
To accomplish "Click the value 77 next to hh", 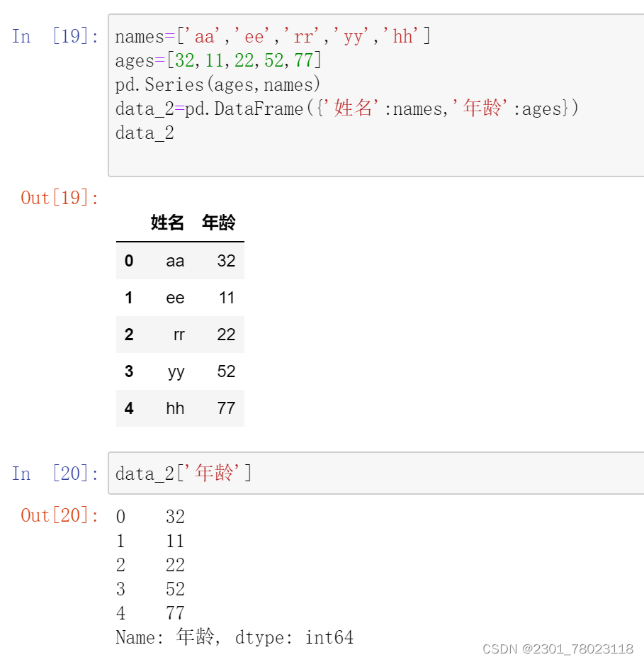I will tap(225, 408).
